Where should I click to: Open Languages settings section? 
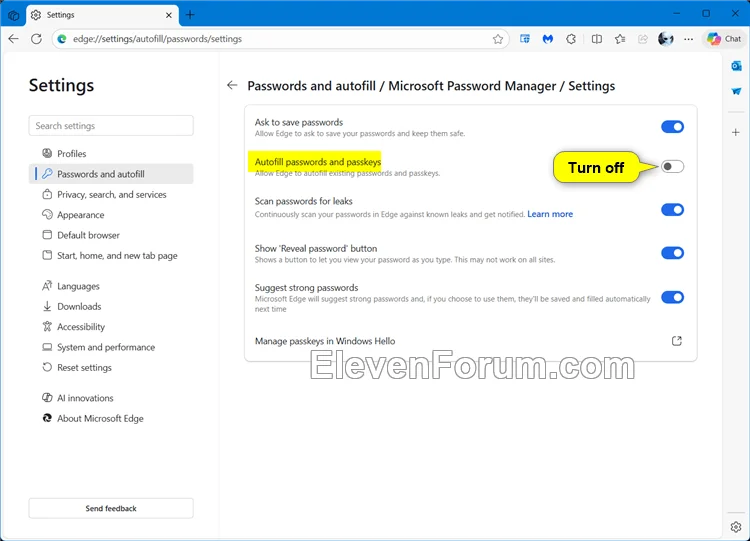click(111, 286)
